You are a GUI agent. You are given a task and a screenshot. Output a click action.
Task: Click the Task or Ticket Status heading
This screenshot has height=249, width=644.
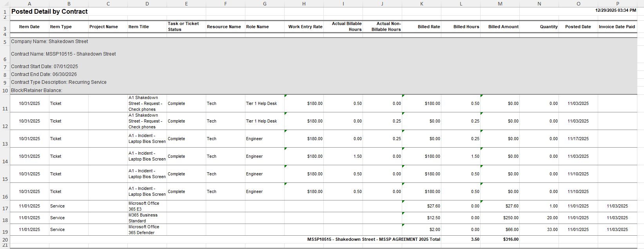click(x=183, y=27)
